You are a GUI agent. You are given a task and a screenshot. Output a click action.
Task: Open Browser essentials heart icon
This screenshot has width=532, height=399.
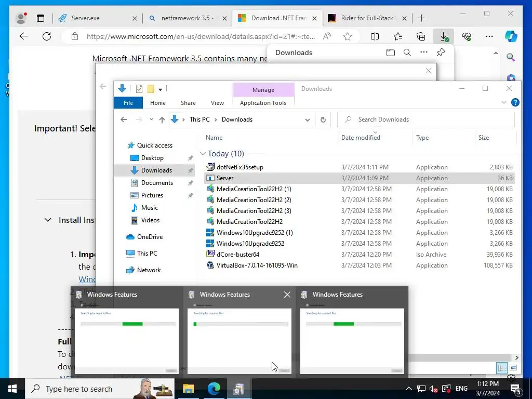467,36
